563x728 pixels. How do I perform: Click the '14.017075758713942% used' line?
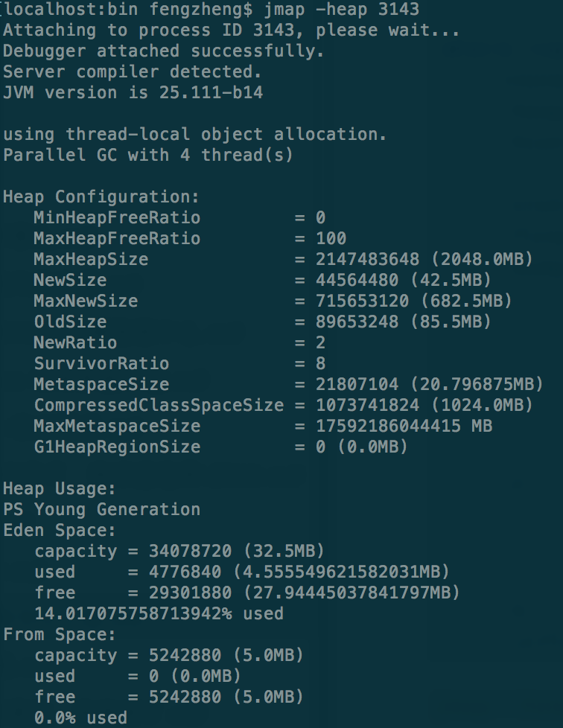(159, 614)
